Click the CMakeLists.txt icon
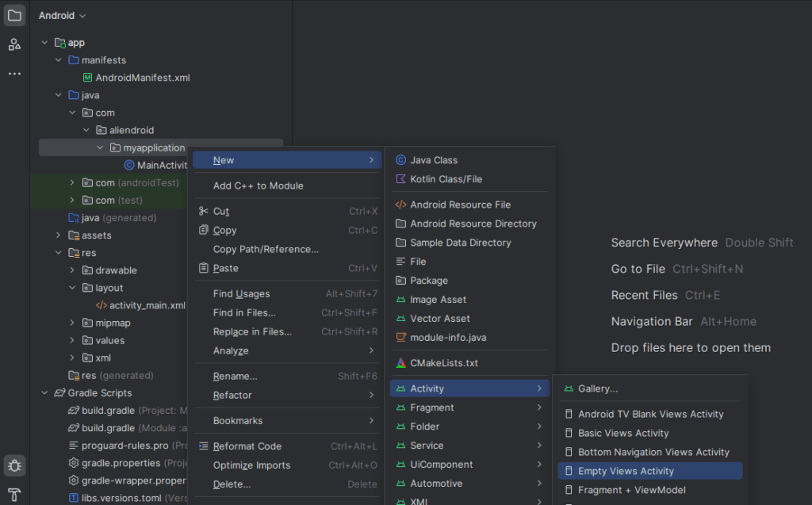812x505 pixels. pos(400,363)
